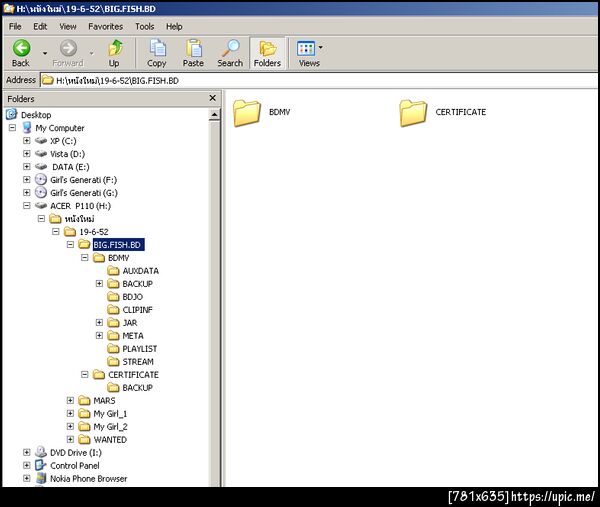The width and height of the screenshot is (600, 507).
Task: Open the Search magnifier tool
Action: pyautogui.click(x=230, y=53)
